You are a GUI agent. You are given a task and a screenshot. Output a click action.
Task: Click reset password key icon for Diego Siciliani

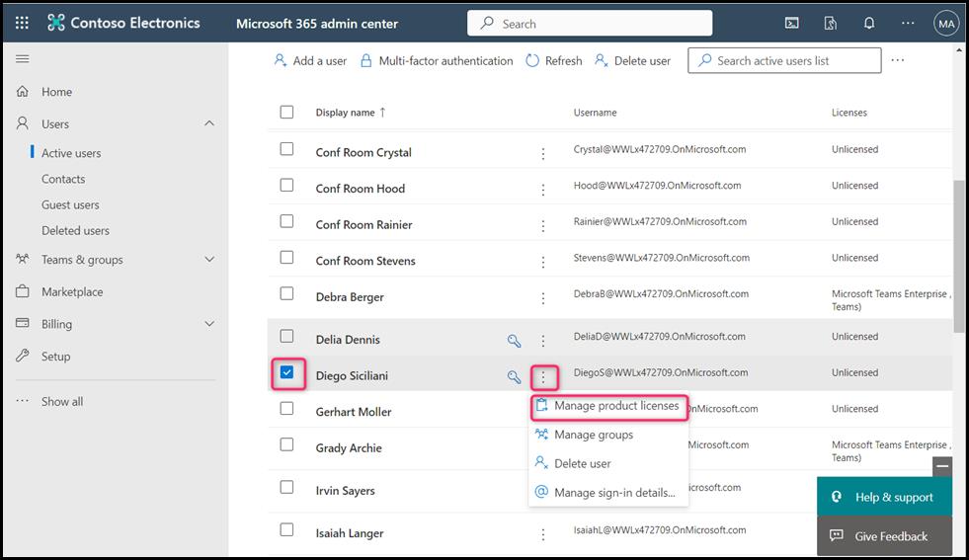tap(514, 376)
